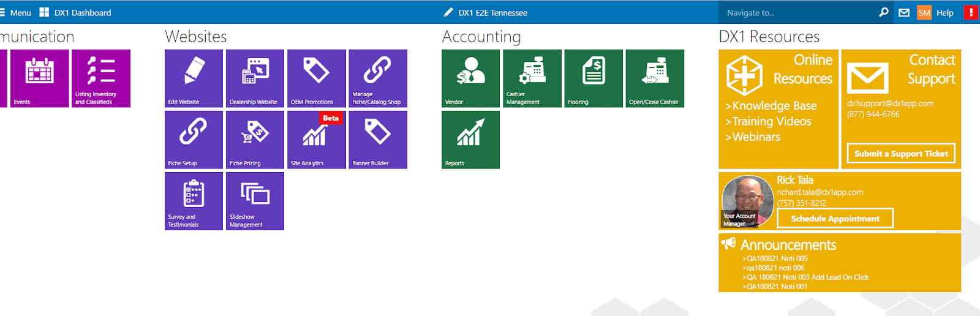The height and width of the screenshot is (316, 980).
Task: Open the accounting Reports tile
Action: [x=470, y=140]
